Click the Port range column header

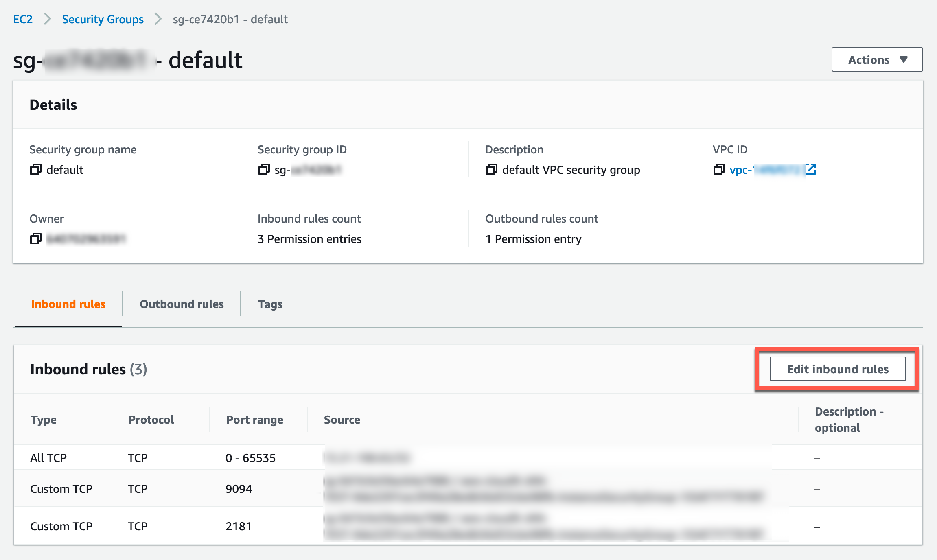[254, 420]
